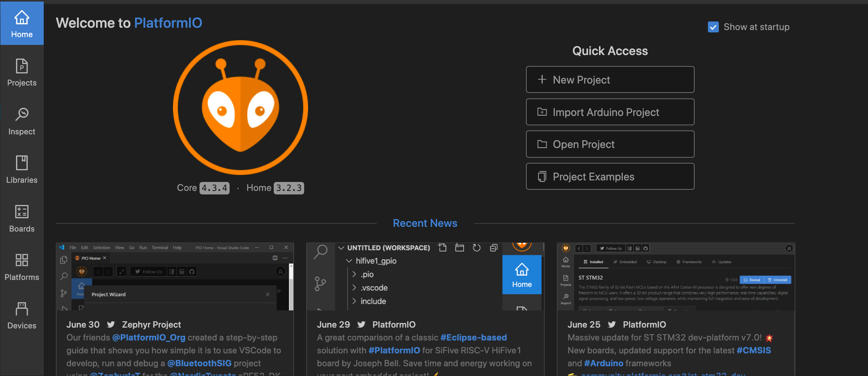Open the #PlatformIO hashtag link

tap(394, 350)
